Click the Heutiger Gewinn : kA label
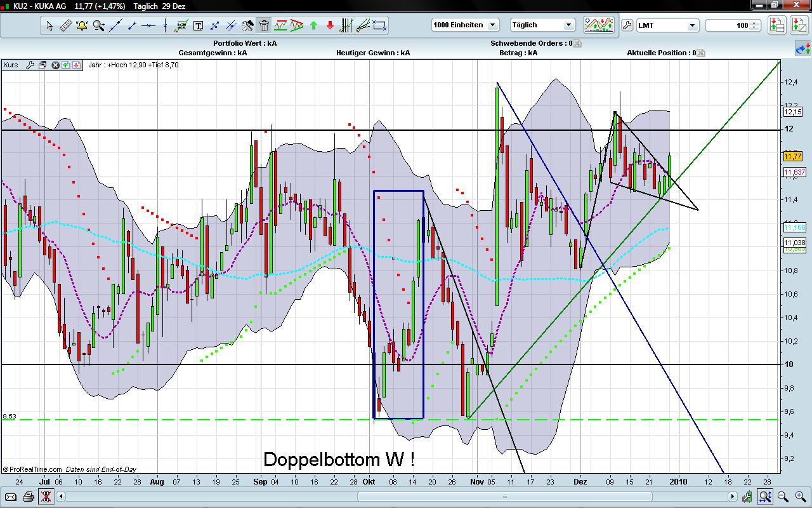Screen dimensions: 812x508 coord(373,53)
